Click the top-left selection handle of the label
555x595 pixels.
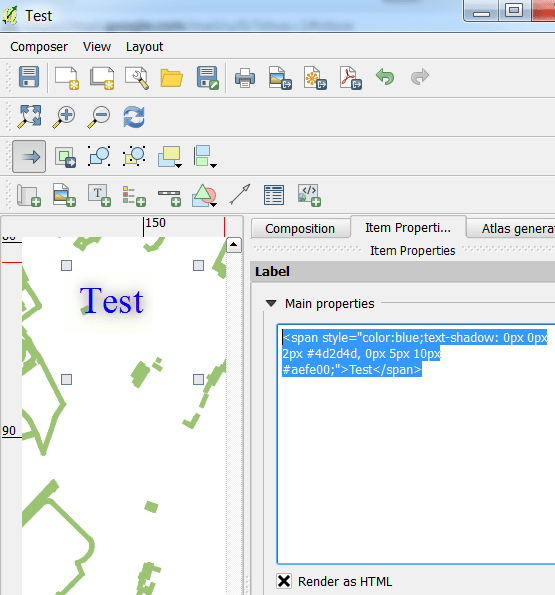[x=66, y=266]
